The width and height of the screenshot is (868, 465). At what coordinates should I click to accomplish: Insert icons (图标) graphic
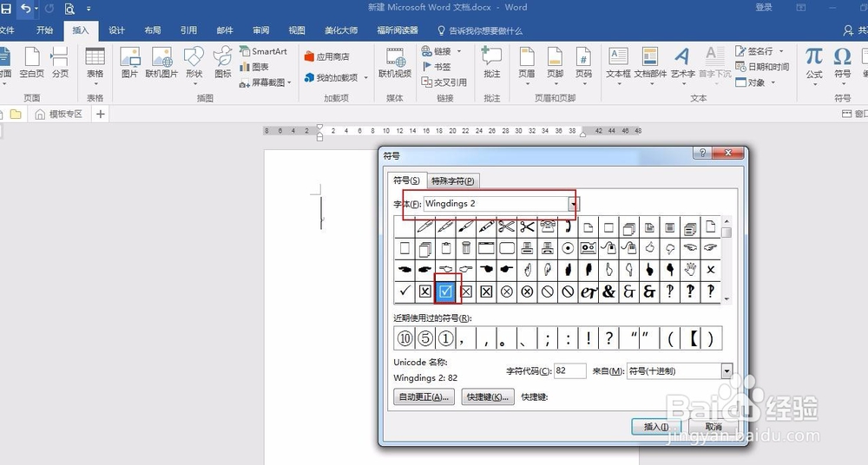coord(222,63)
